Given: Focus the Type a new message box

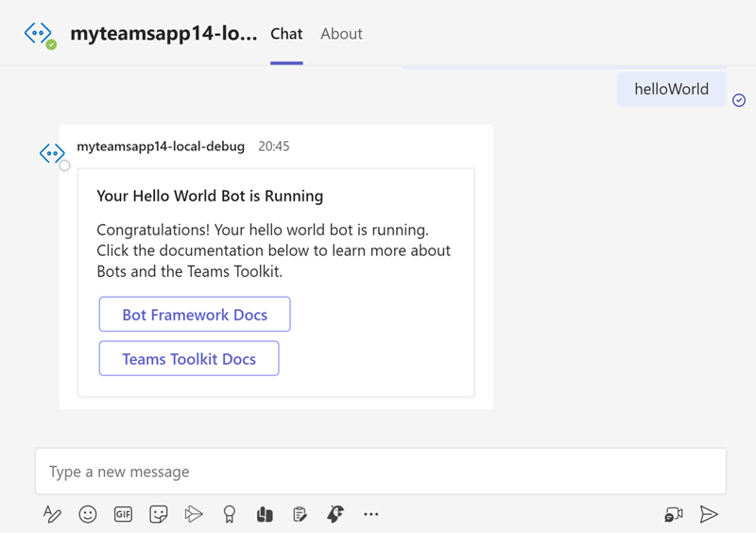Looking at the screenshot, I should point(381,472).
